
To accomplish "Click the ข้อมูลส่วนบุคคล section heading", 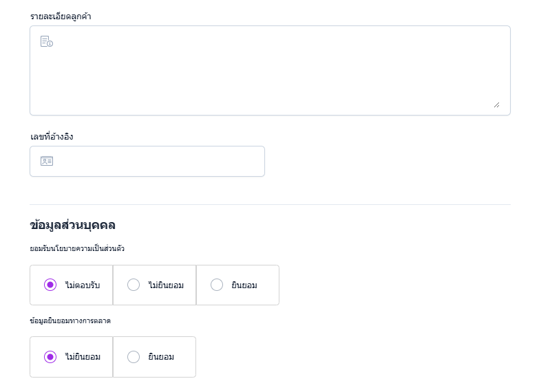I will [73, 225].
